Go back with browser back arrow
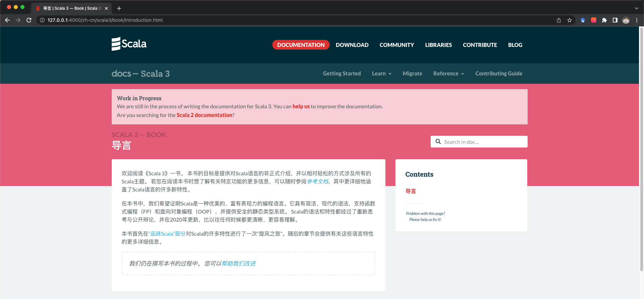This screenshot has height=299, width=644. (x=7, y=20)
